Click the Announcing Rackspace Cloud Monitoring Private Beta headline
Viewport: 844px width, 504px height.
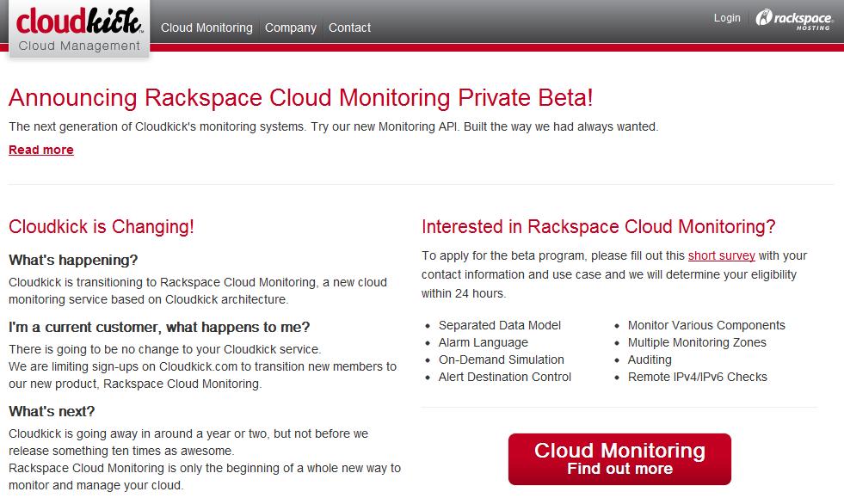tap(301, 98)
